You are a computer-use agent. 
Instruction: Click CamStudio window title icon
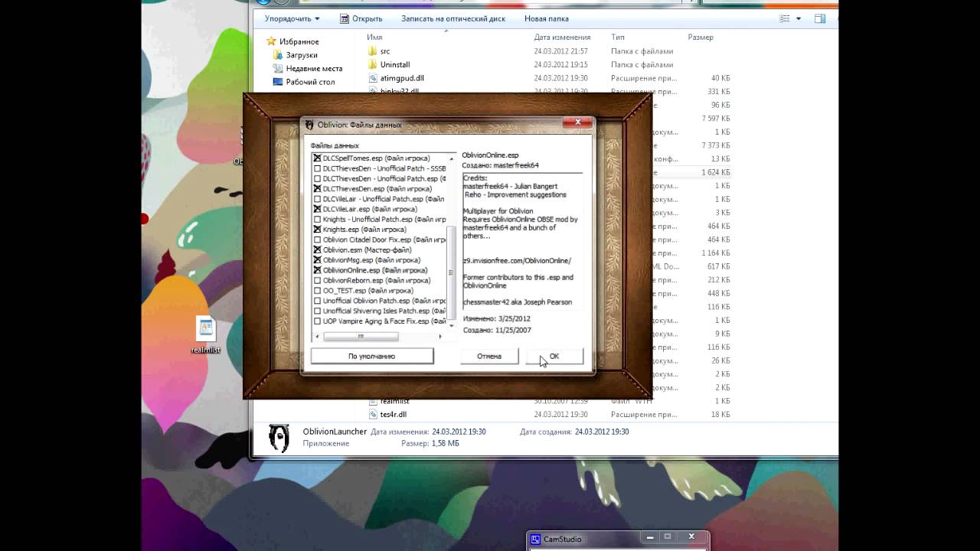click(536, 540)
